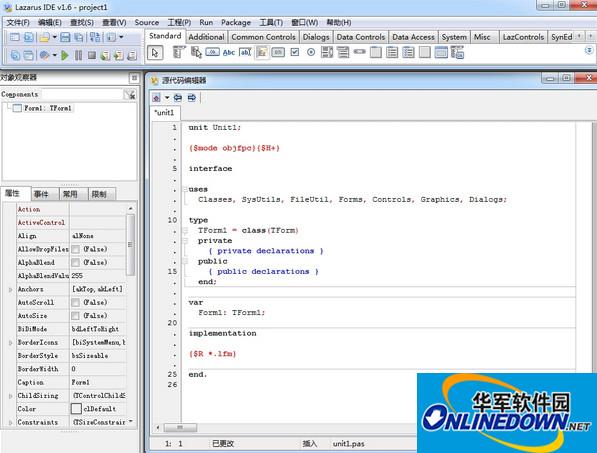597x453 pixels.
Task: Pick the TComboBox component icon
Action: (343, 52)
